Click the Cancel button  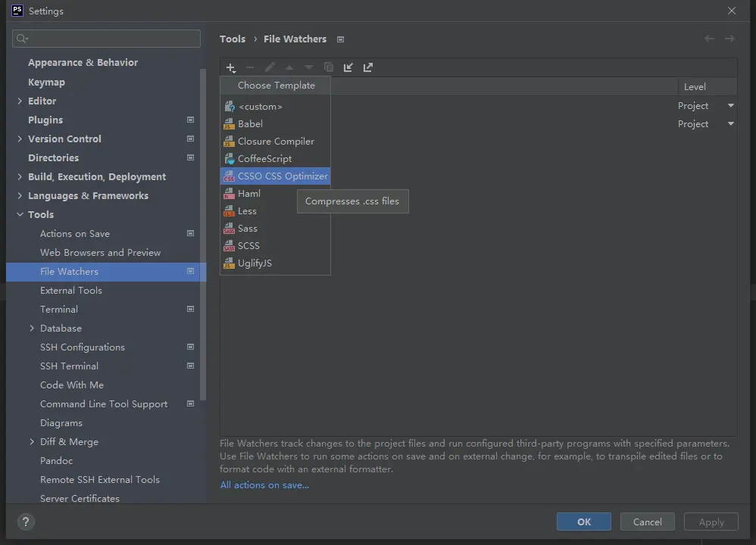648,522
